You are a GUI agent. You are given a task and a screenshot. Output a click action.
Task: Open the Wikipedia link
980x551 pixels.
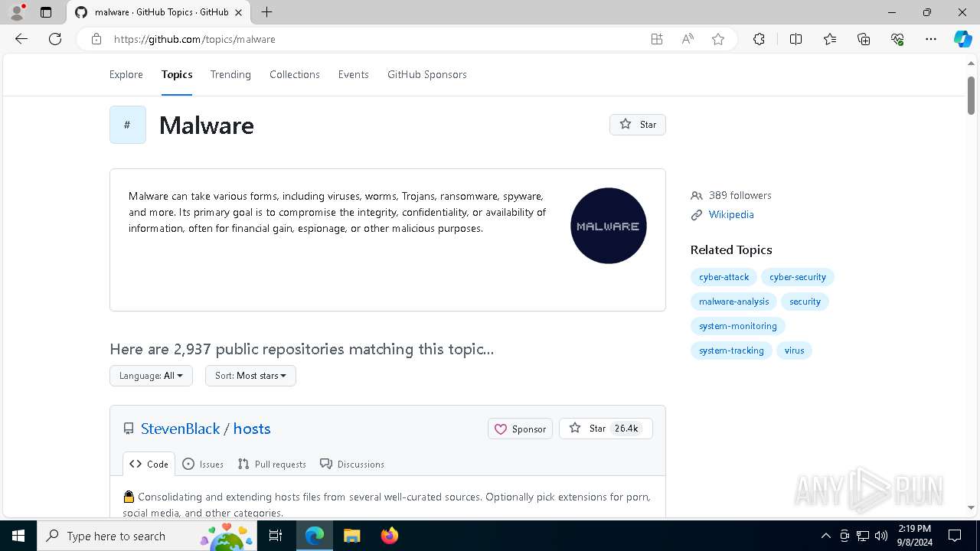coord(731,215)
